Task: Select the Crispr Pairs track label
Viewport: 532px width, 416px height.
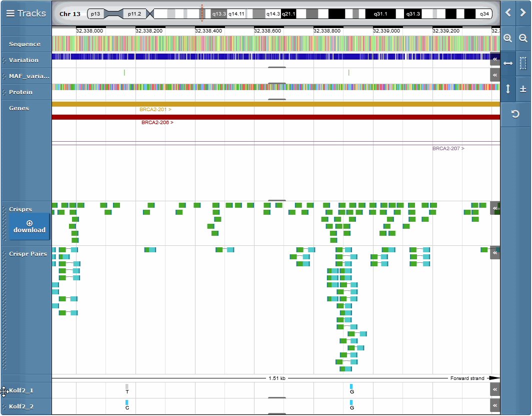Action: (x=28, y=254)
